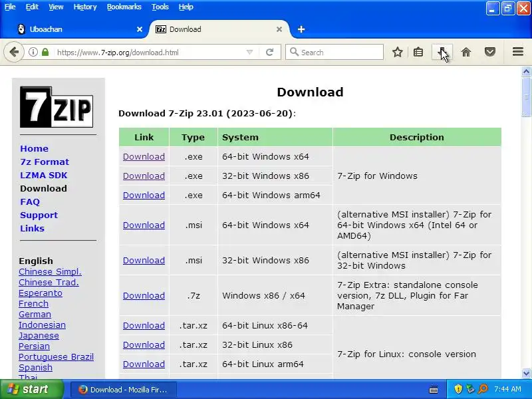
Task: Go to the Home page icon
Action: (x=466, y=53)
